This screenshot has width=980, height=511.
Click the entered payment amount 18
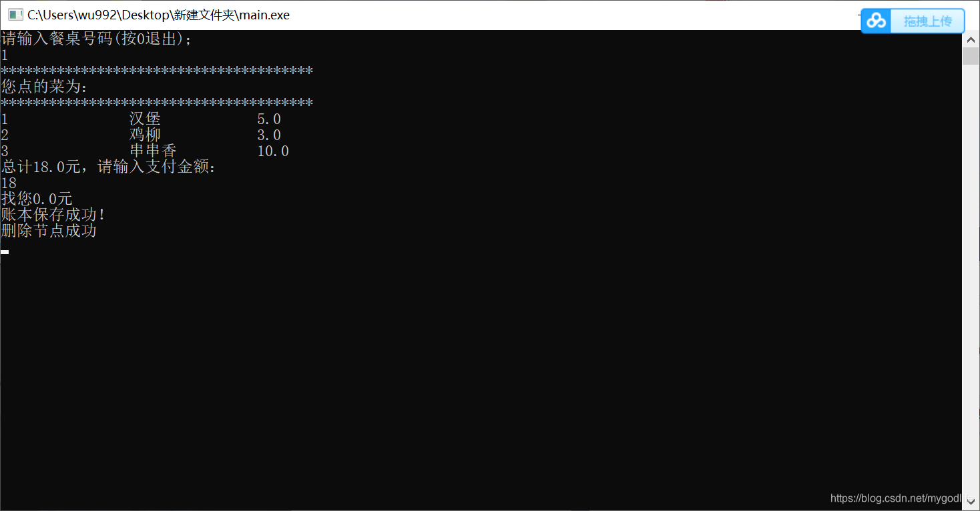(9, 183)
